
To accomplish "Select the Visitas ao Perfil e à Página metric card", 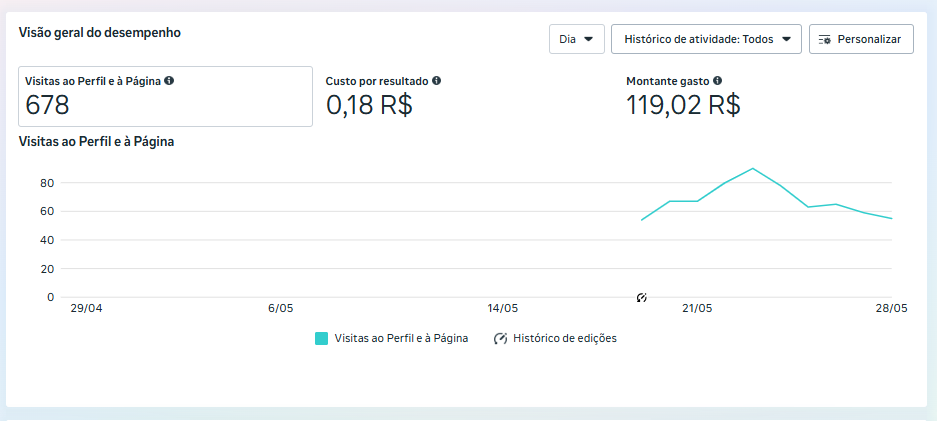I will pos(166,96).
